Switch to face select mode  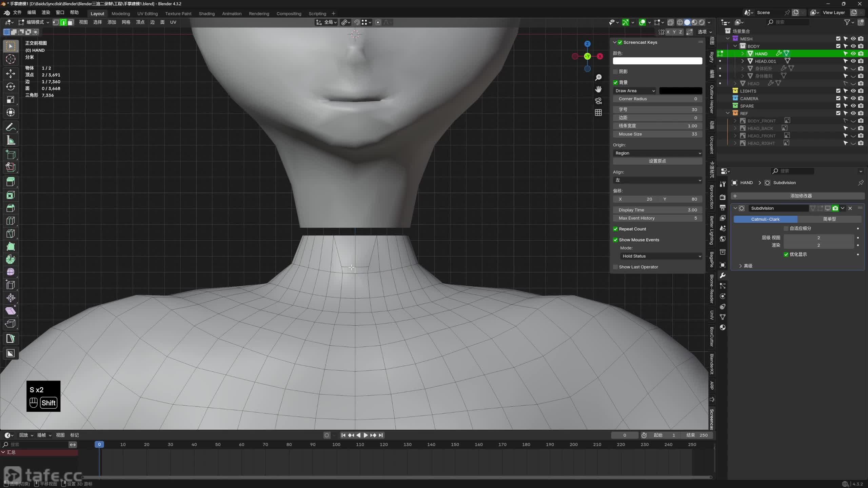[71, 22]
